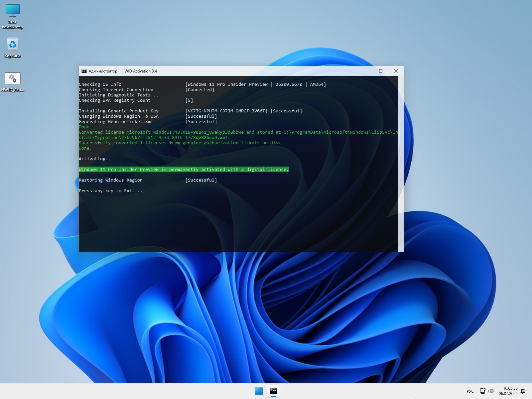Click "Successfully converted 1 licenses" line
Image resolution: width=532 pixels, height=399 pixels.
point(181,143)
